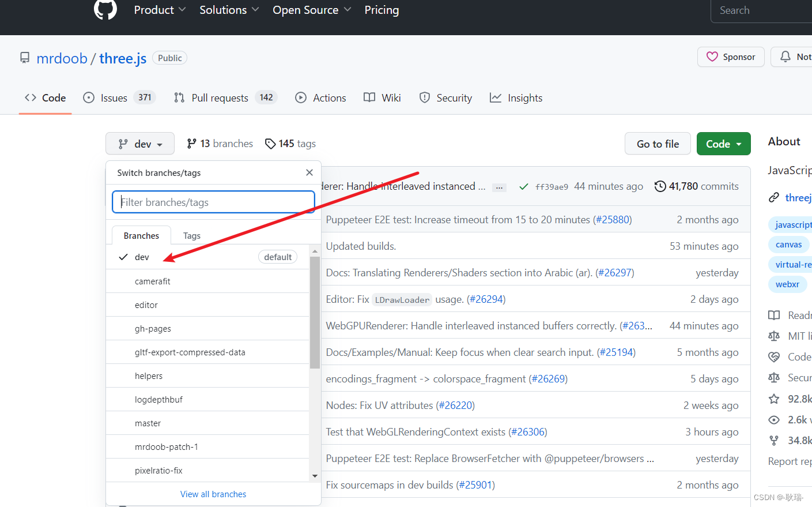The width and height of the screenshot is (812, 507).
Task: Select the master branch
Action: tap(207, 423)
